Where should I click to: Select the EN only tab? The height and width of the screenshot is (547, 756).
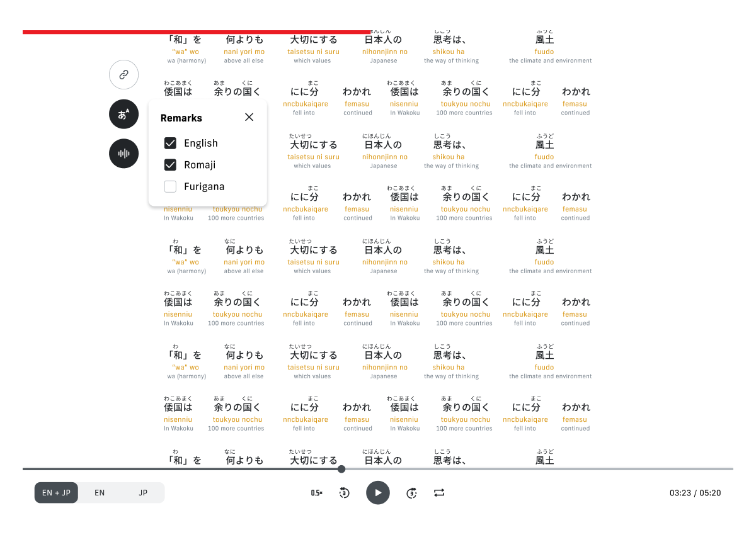(100, 493)
